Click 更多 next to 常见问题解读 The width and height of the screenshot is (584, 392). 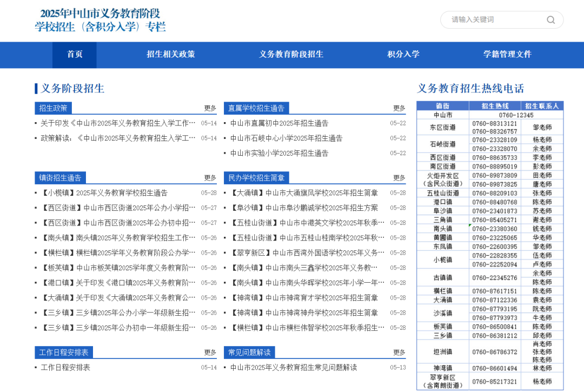pos(399,352)
